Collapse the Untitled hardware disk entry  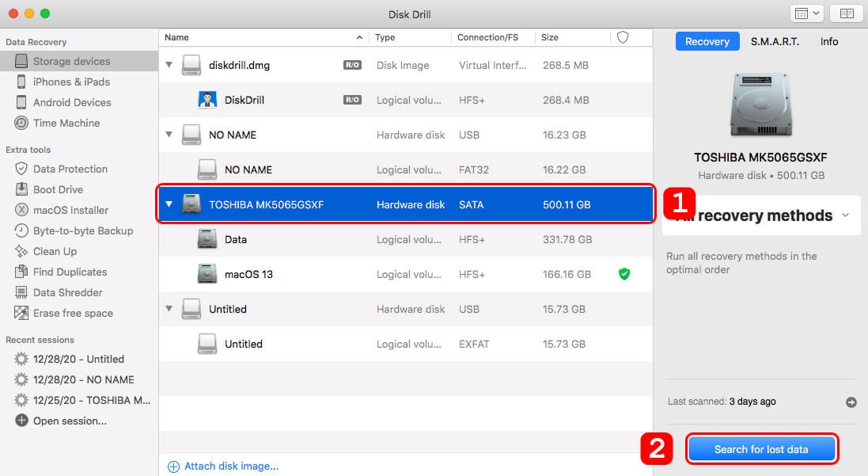pyautogui.click(x=169, y=309)
